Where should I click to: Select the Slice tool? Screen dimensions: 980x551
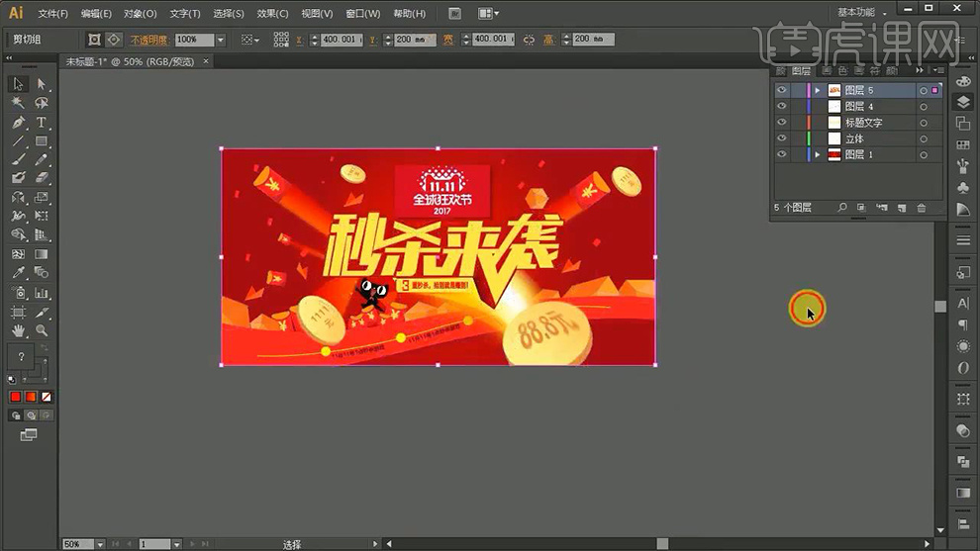[42, 312]
